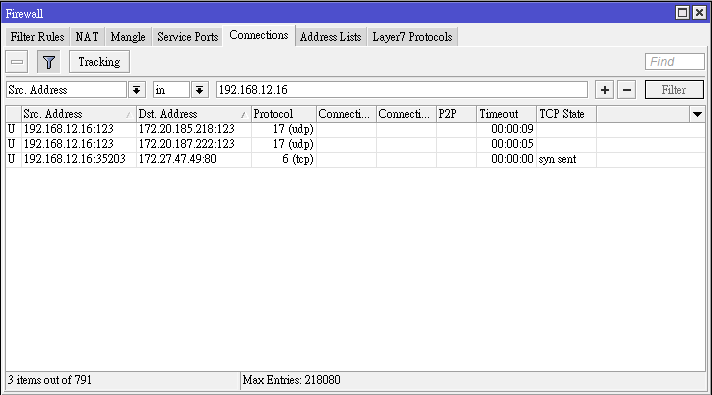Click the P2P column header
Screen dimensions: 712x395
click(x=456, y=114)
